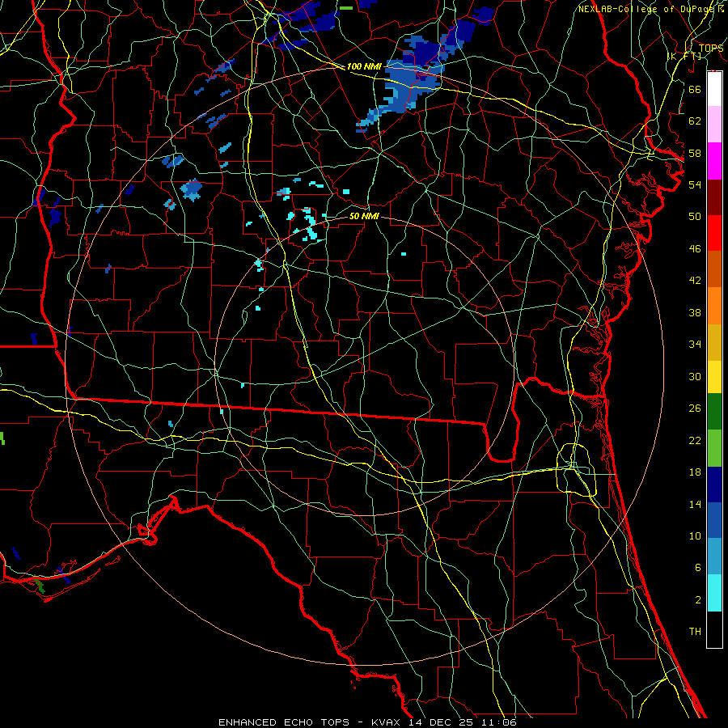Click the legend label 'TH'
This screenshot has width=728, height=728.
[x=695, y=632]
